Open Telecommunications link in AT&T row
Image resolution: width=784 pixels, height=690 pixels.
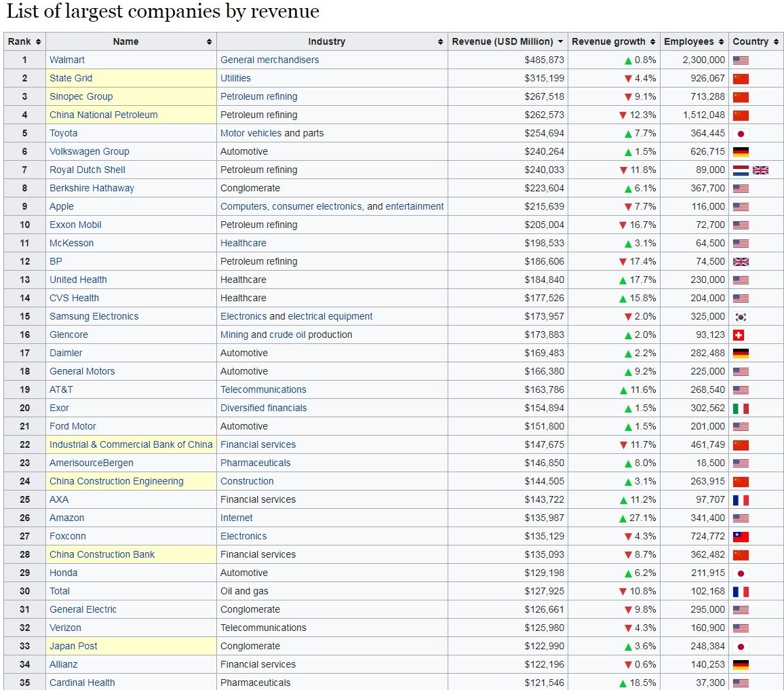pos(263,389)
